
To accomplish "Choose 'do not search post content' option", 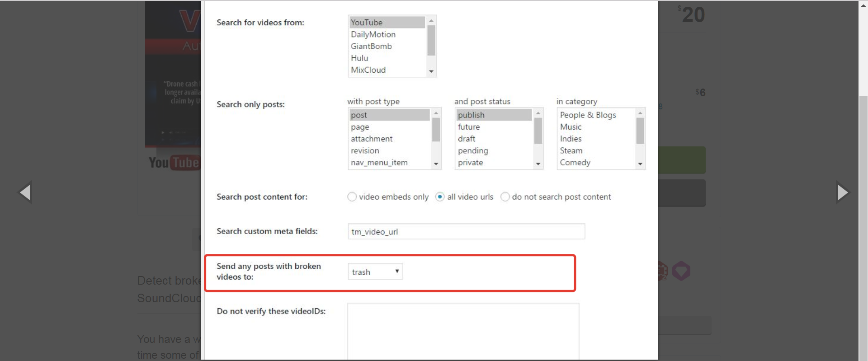I will click(x=505, y=197).
